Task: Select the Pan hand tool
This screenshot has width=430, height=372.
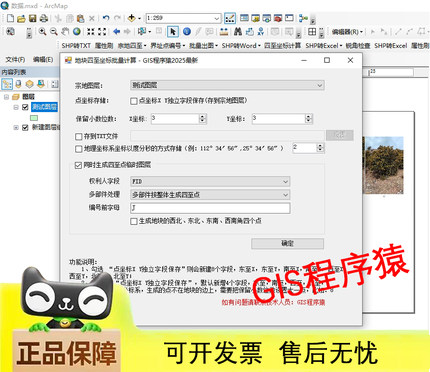Action: tap(65, 32)
